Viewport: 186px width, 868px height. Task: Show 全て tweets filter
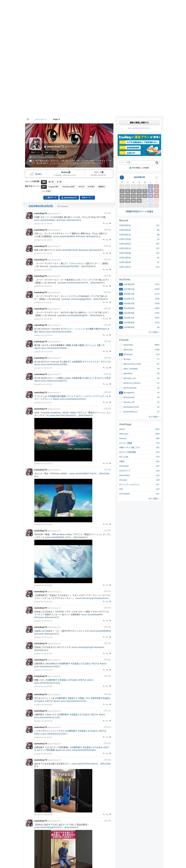[x=44, y=187]
